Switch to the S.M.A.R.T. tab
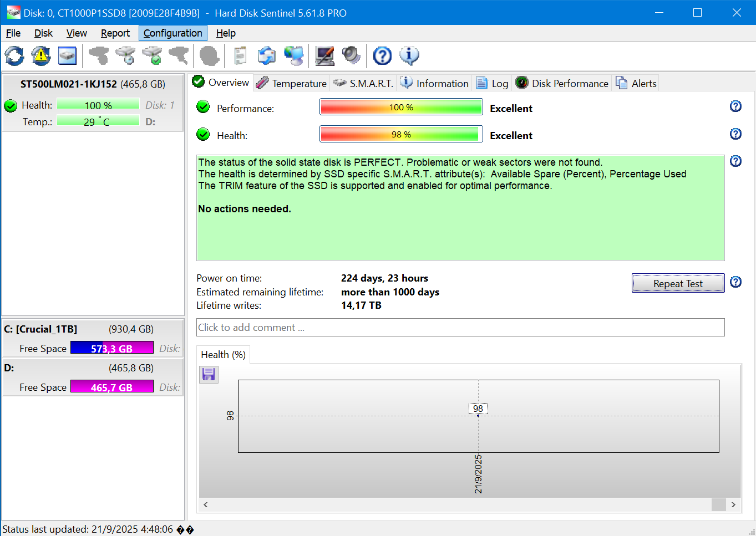 click(363, 83)
